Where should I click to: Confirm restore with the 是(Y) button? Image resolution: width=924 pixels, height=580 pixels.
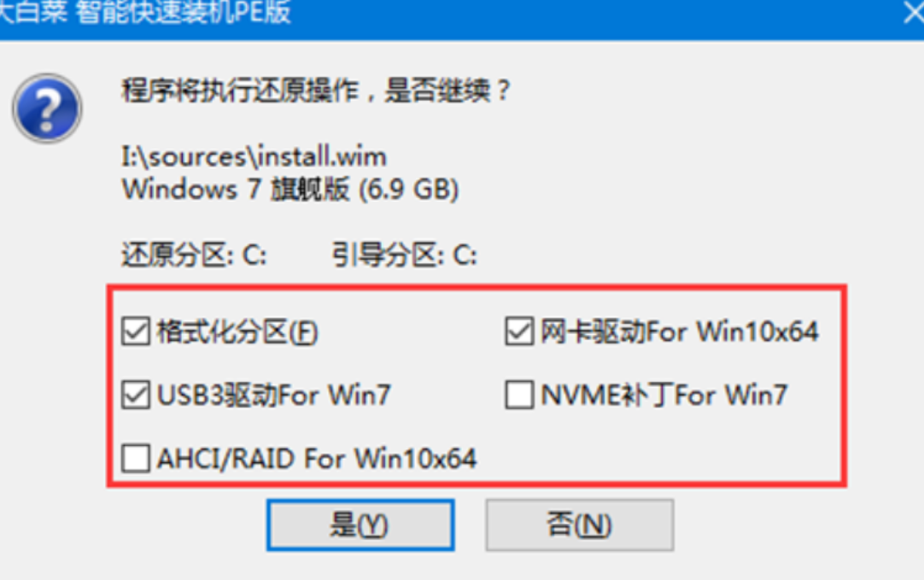[360, 525]
